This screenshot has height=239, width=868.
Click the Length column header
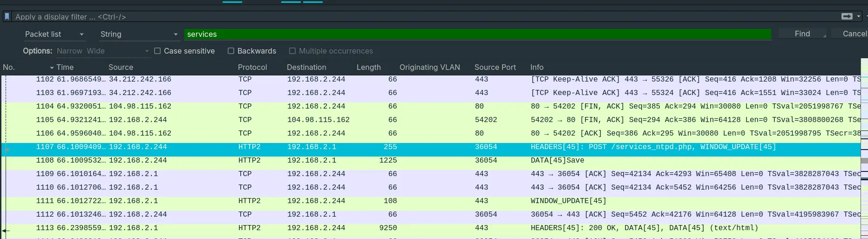click(368, 67)
